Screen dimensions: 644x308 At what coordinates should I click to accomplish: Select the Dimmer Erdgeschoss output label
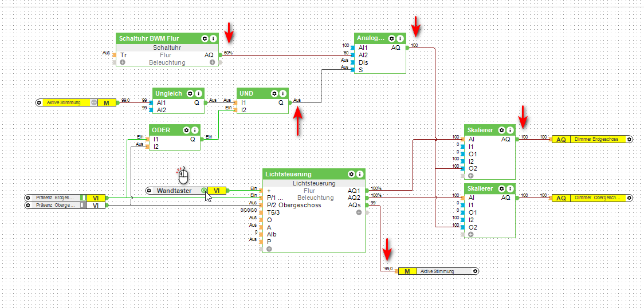[x=596, y=140]
